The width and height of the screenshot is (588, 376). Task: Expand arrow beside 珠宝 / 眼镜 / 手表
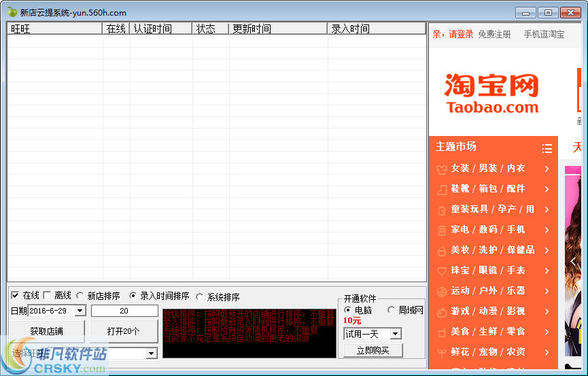(547, 271)
